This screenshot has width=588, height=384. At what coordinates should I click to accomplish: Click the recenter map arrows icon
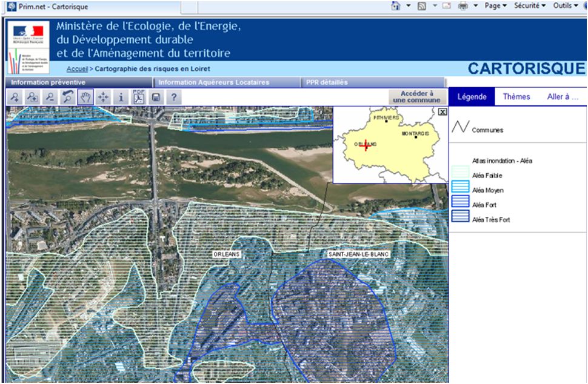[x=103, y=97]
